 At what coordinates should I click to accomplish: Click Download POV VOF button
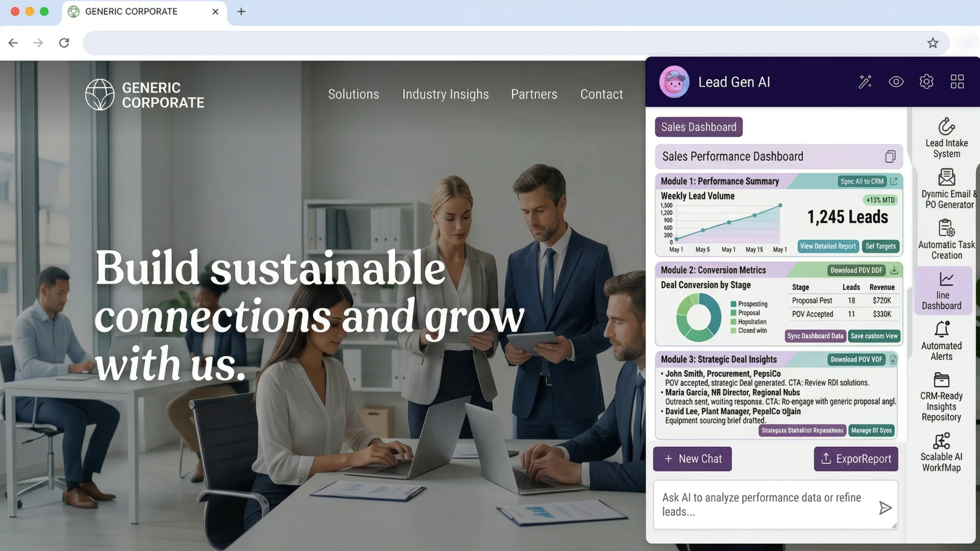(x=856, y=360)
